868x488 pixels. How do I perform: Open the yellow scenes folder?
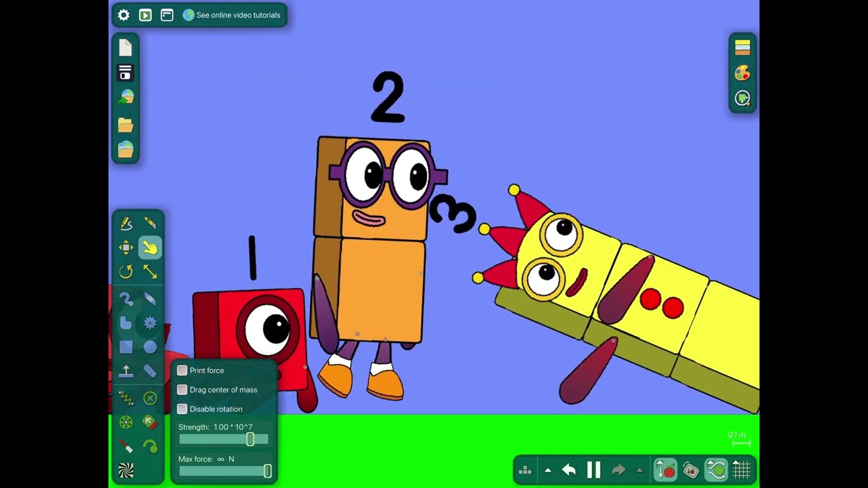pos(125,125)
